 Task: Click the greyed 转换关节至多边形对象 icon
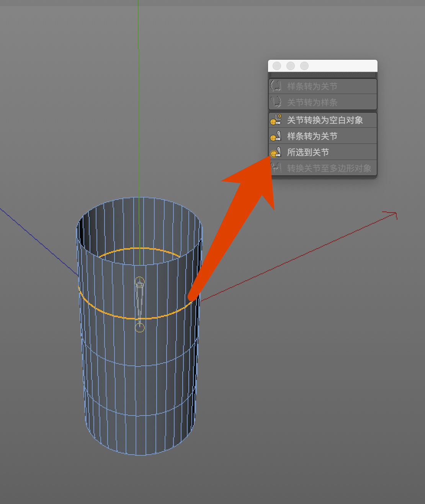[x=276, y=168]
